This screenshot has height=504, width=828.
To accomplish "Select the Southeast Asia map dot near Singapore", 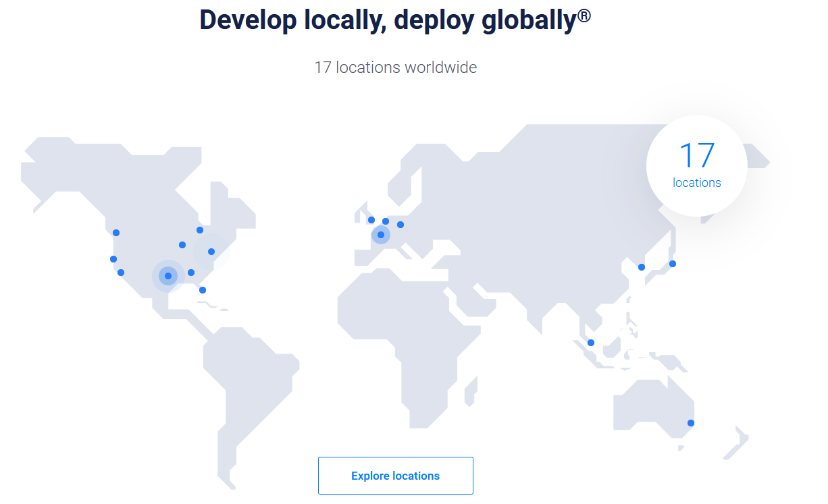I will click(591, 343).
